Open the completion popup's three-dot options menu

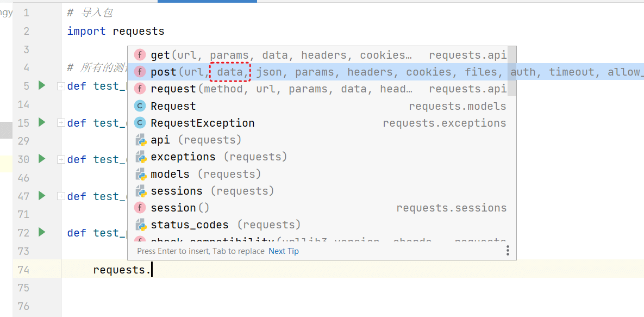[x=508, y=250]
